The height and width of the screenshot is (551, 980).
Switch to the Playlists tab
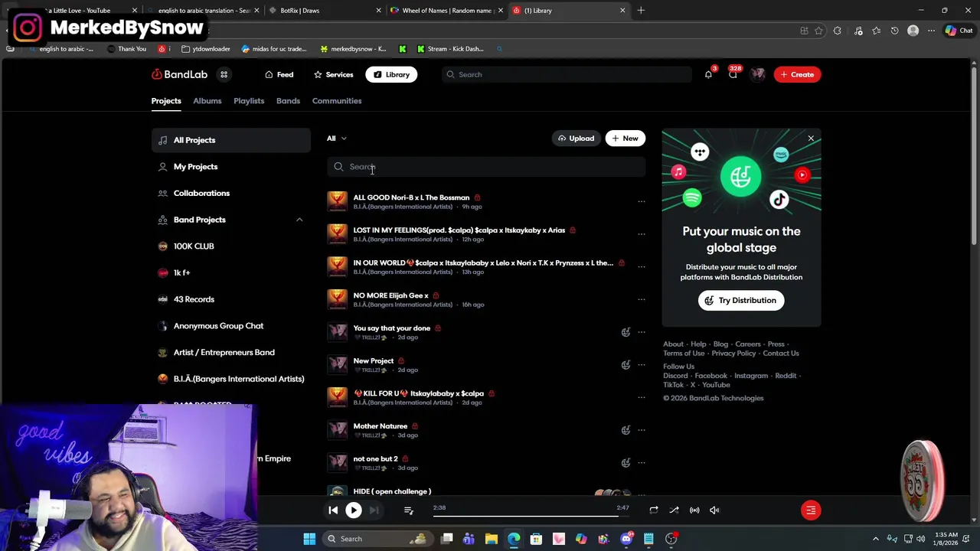tap(249, 101)
